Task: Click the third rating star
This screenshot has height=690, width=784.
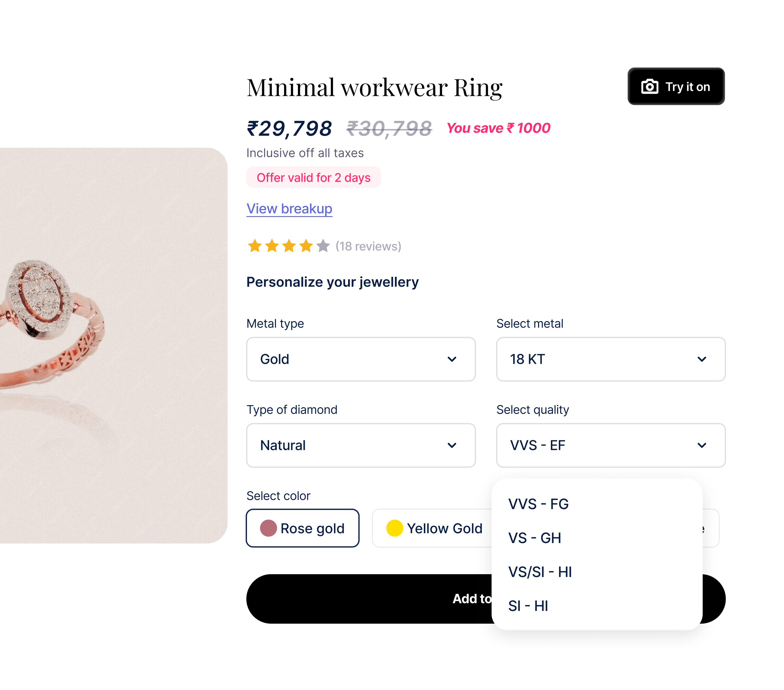Action: pos(289,246)
